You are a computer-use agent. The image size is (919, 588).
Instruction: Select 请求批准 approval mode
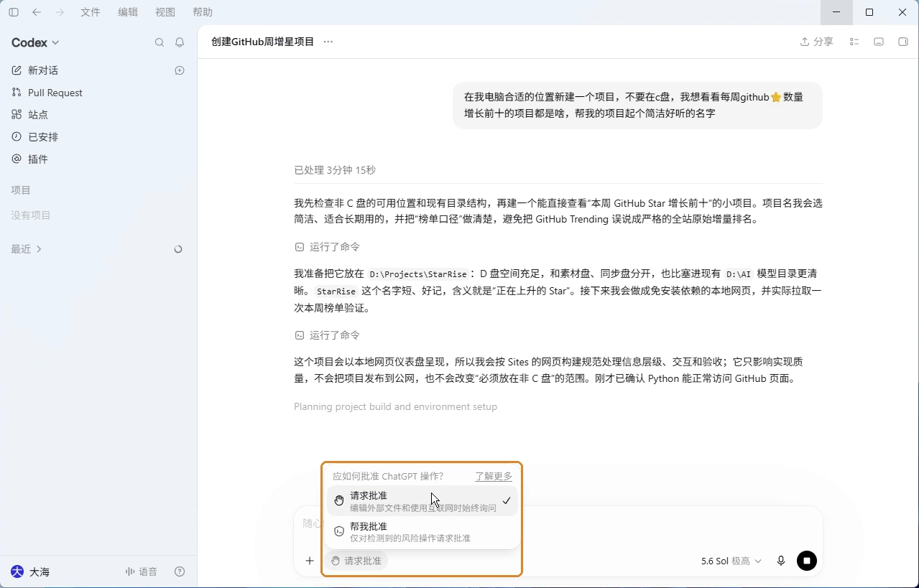[422, 501]
